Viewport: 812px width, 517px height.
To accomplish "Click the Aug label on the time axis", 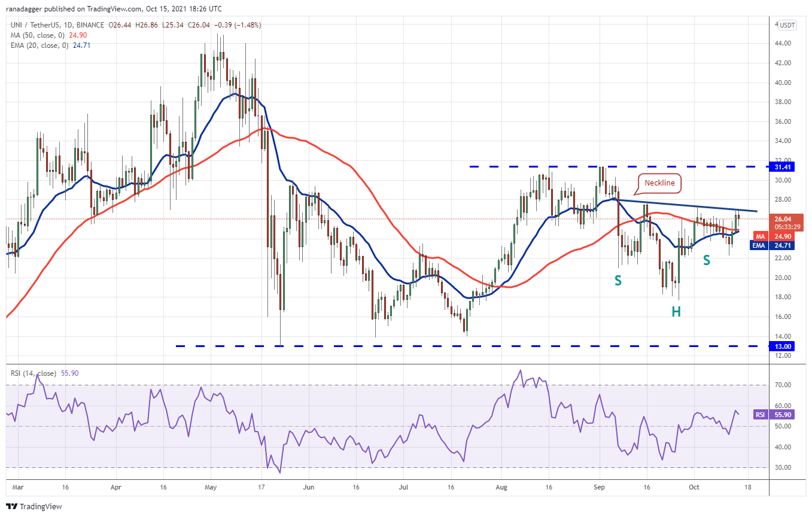I will (501, 488).
